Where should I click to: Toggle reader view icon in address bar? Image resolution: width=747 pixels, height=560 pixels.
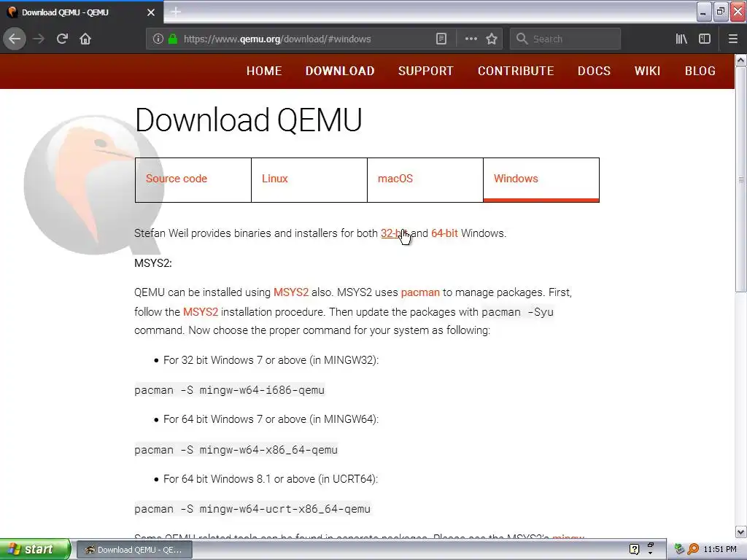pyautogui.click(x=441, y=39)
